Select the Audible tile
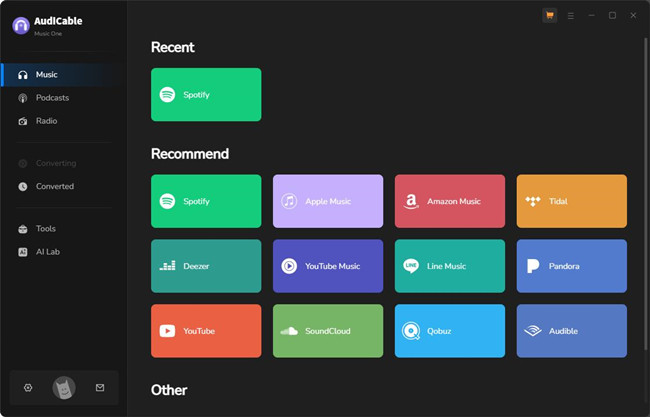 [x=572, y=331]
